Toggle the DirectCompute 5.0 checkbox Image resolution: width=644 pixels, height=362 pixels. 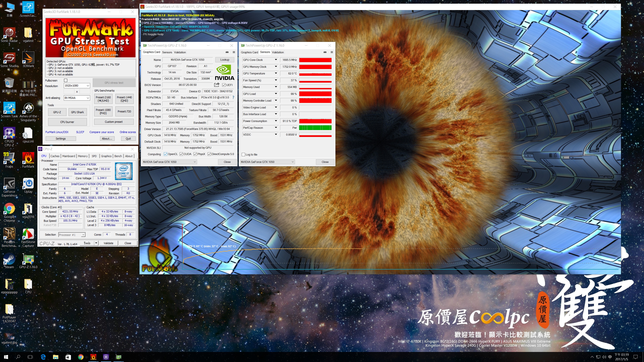pyautogui.click(x=209, y=154)
